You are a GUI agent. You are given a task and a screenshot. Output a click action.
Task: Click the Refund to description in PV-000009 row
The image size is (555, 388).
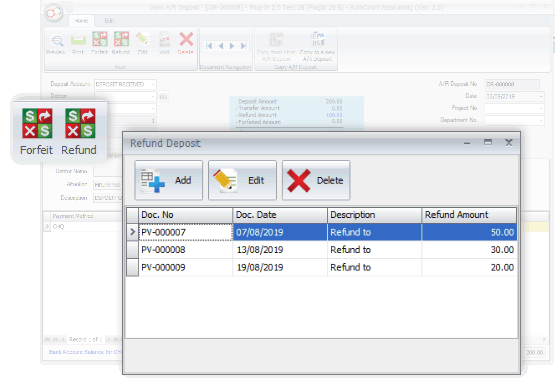374,267
